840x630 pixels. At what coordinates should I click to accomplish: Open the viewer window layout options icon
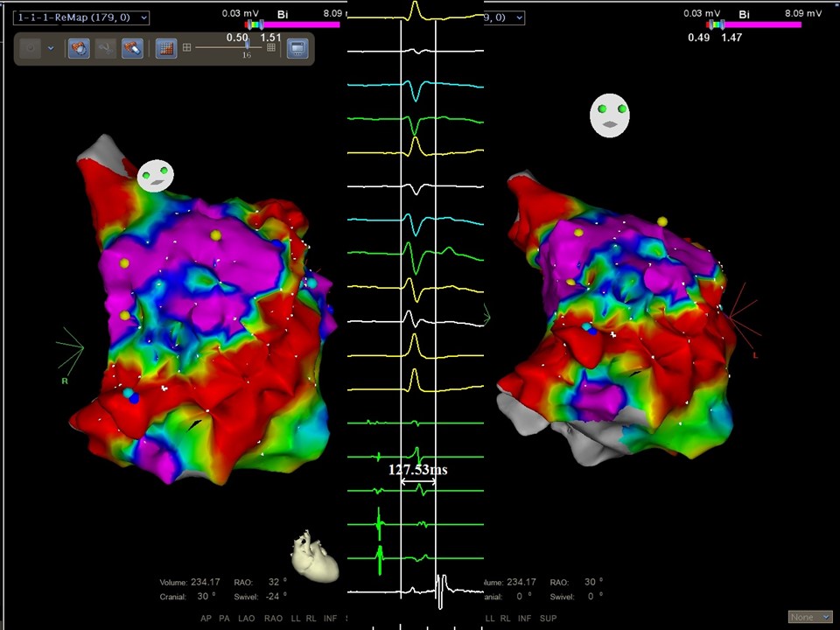tap(297, 48)
